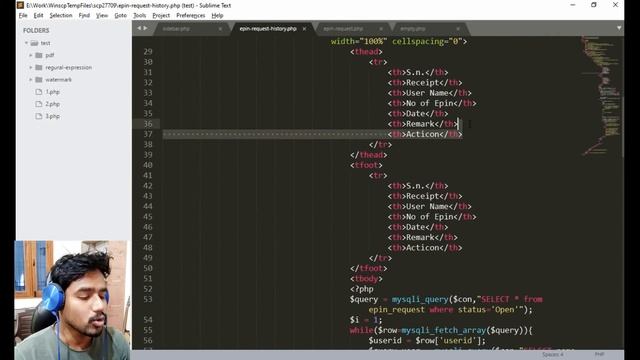
Task: Click the Sublime Text app icon in title bar
Action: pyautogui.click(x=20, y=5)
